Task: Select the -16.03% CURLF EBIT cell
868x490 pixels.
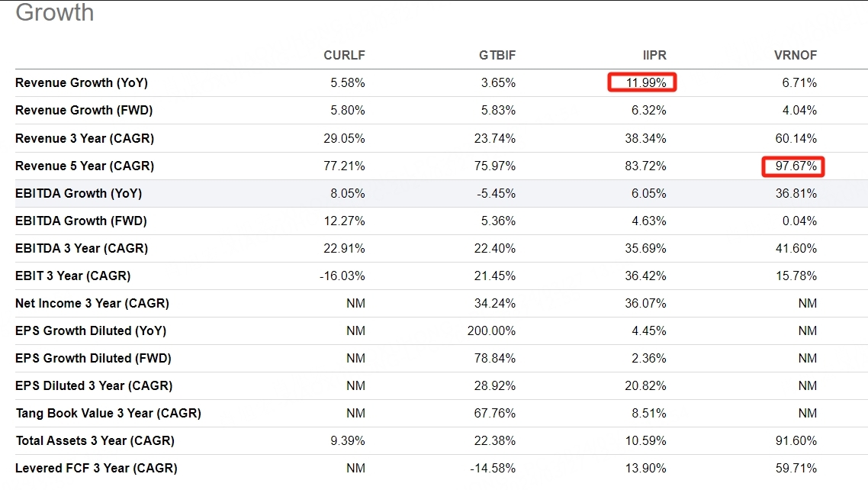Action: [x=342, y=276]
